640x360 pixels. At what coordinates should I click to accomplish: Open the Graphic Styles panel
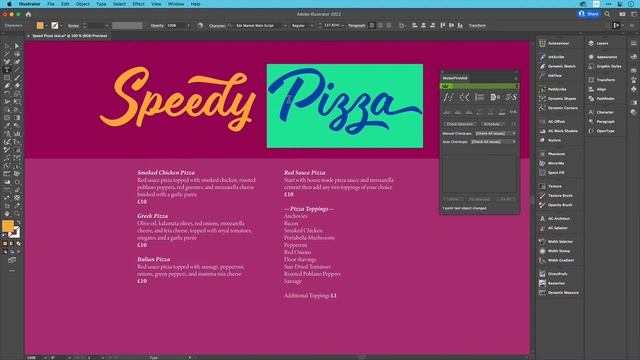coord(605,67)
